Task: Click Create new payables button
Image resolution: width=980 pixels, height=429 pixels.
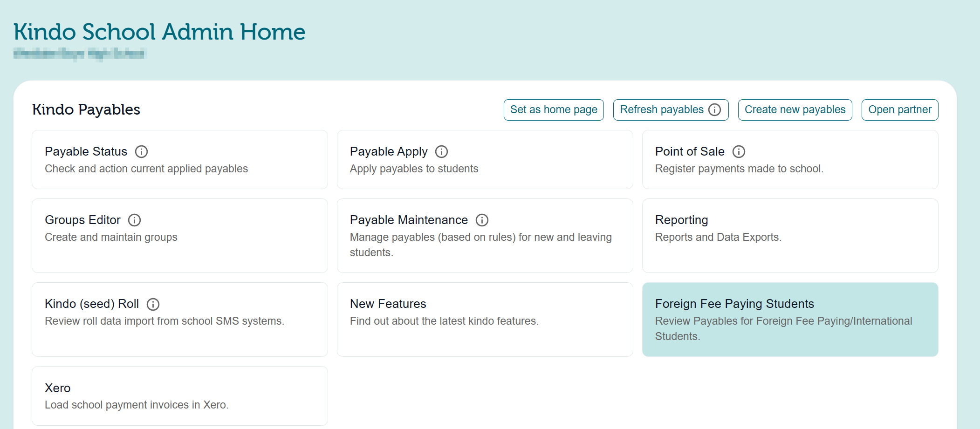Action: [x=795, y=110]
